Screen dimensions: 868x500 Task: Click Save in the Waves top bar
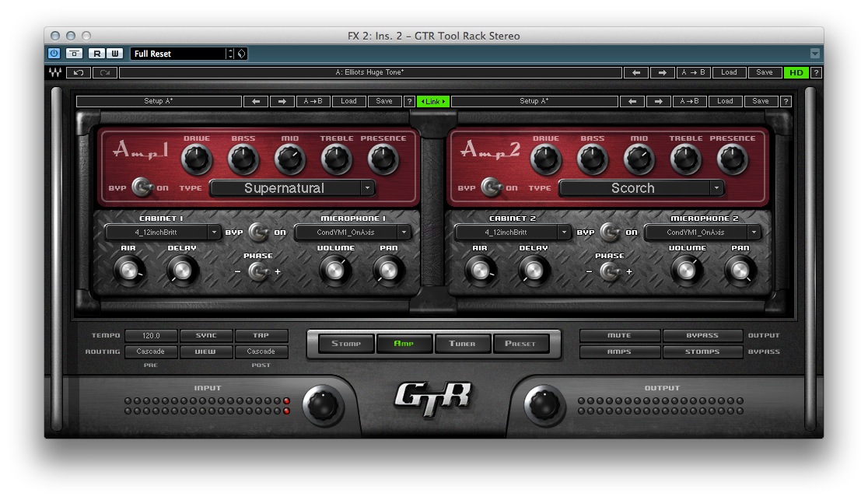pyautogui.click(x=765, y=72)
